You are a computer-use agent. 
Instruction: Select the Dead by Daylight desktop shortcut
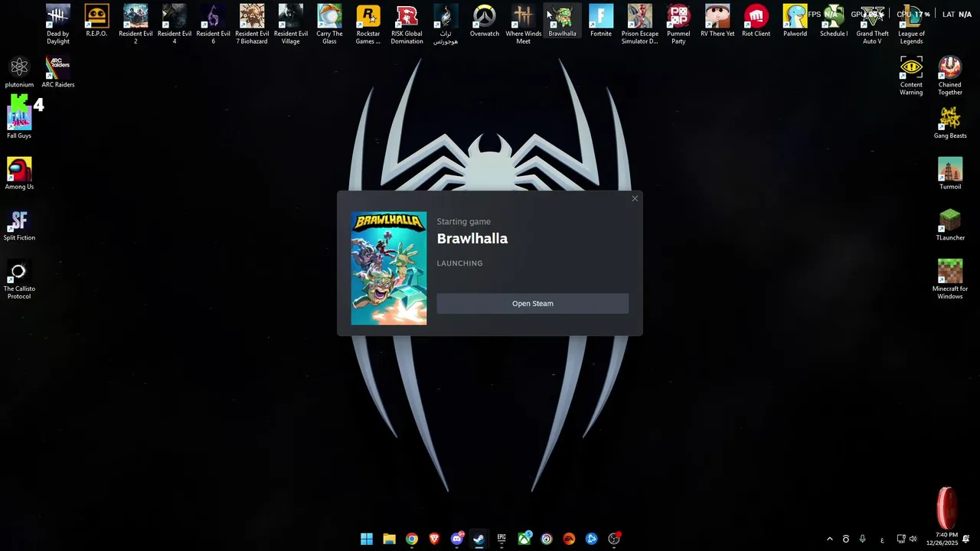coord(58,24)
